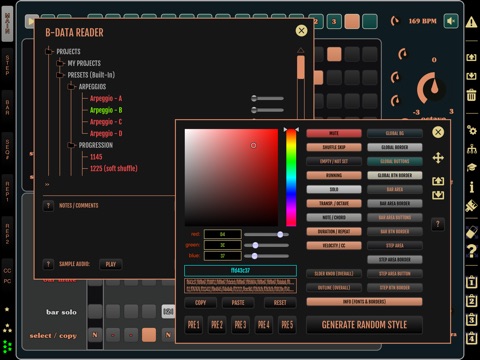
Task: Expand the MY PROJECTS folder
Action: pos(60,63)
